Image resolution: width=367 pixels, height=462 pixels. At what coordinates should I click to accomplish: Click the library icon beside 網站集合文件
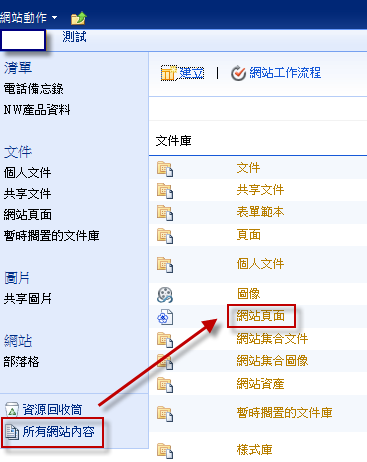(165, 340)
